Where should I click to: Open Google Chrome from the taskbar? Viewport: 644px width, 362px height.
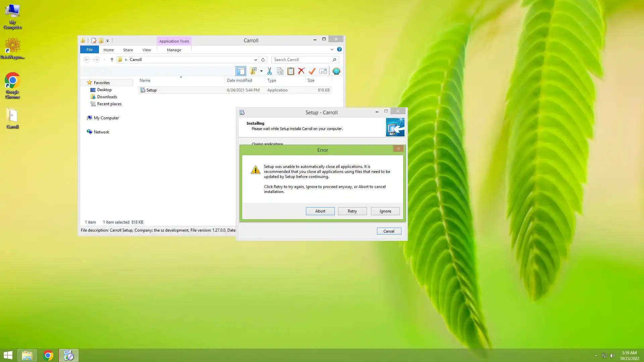(x=48, y=355)
